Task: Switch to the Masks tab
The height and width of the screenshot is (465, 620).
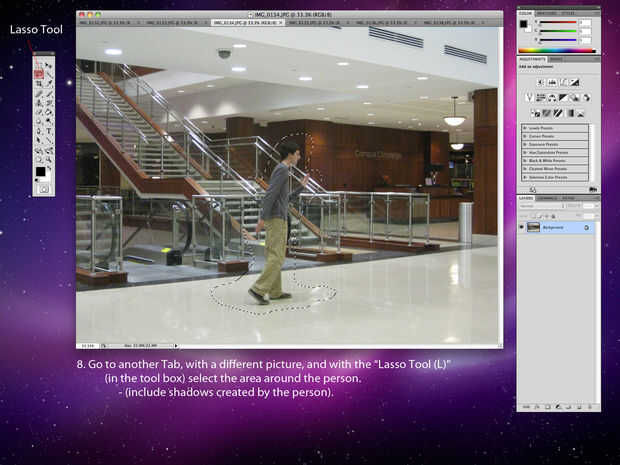Action: pos(556,59)
